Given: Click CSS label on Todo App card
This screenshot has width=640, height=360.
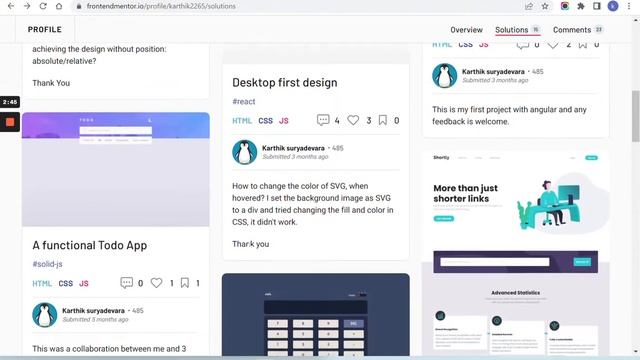Looking at the screenshot, I should pos(65,283).
